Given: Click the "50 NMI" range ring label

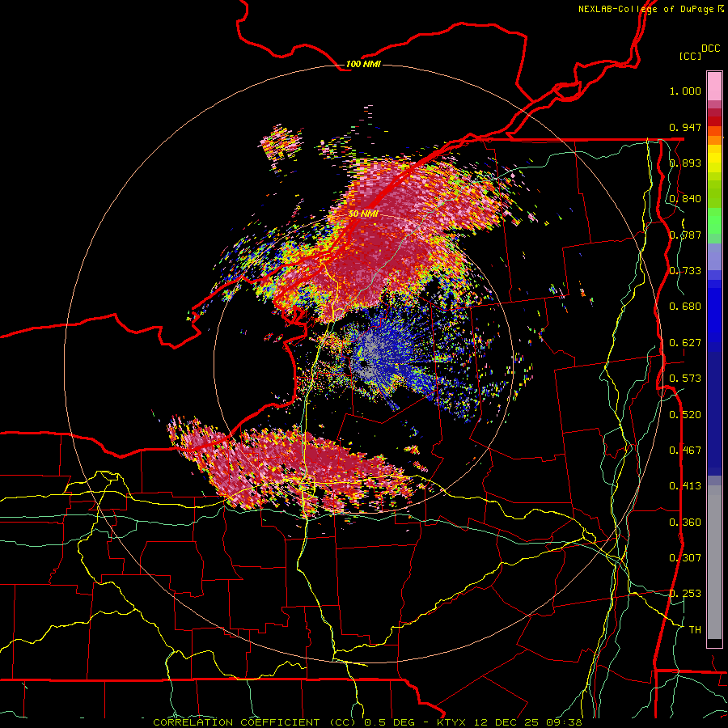Looking at the screenshot, I should click(363, 214).
